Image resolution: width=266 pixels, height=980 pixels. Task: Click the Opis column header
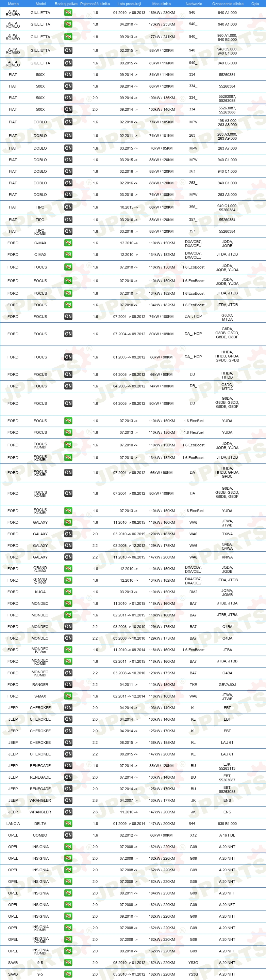tap(255, 4)
